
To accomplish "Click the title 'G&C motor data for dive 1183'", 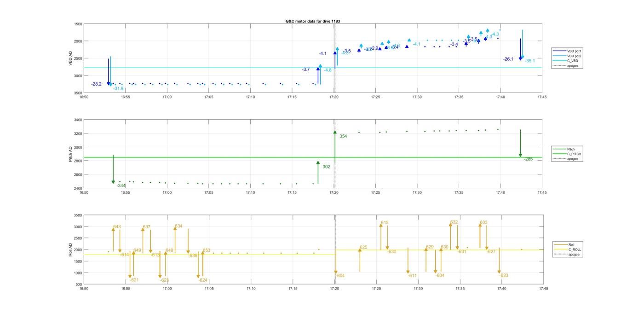I will (313, 21).
